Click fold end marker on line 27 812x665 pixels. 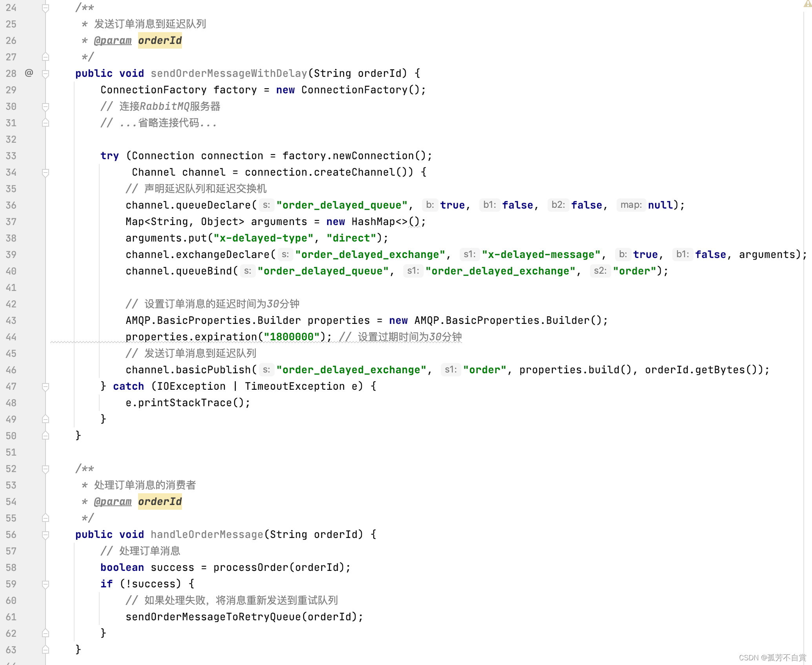tap(46, 57)
